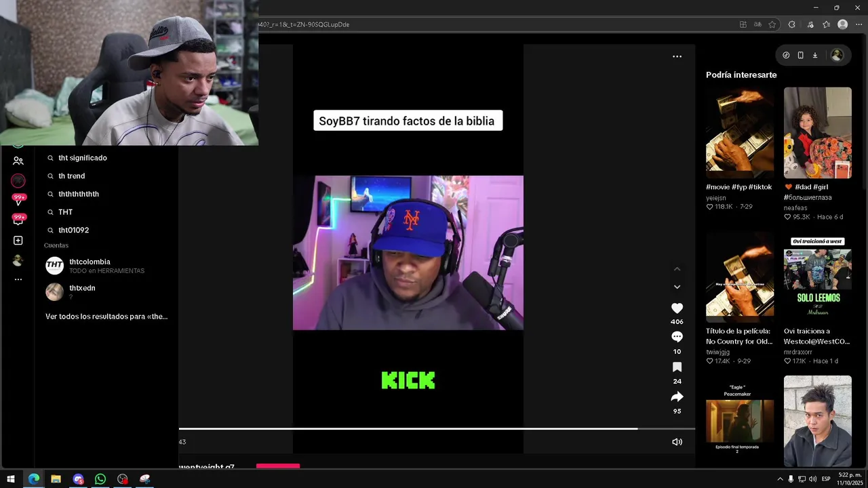This screenshot has width=868, height=488.
Task: Go to next video with down chevron
Action: pos(677,287)
